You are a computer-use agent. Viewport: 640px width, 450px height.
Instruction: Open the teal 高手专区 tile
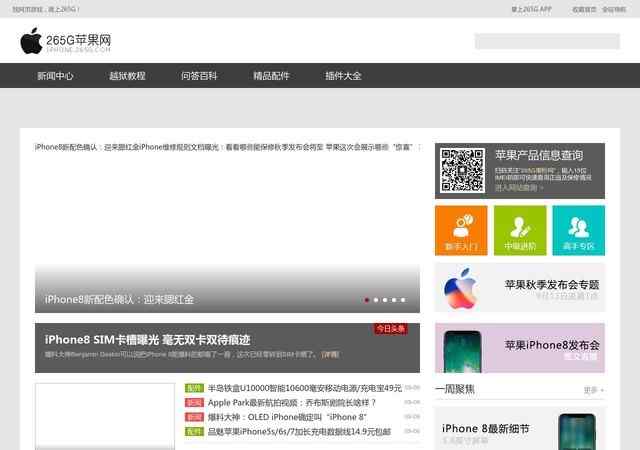coord(578,230)
